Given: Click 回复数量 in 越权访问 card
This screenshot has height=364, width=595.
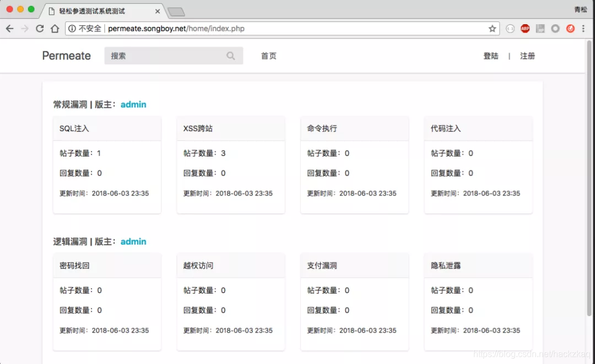Looking at the screenshot, I should [x=204, y=310].
